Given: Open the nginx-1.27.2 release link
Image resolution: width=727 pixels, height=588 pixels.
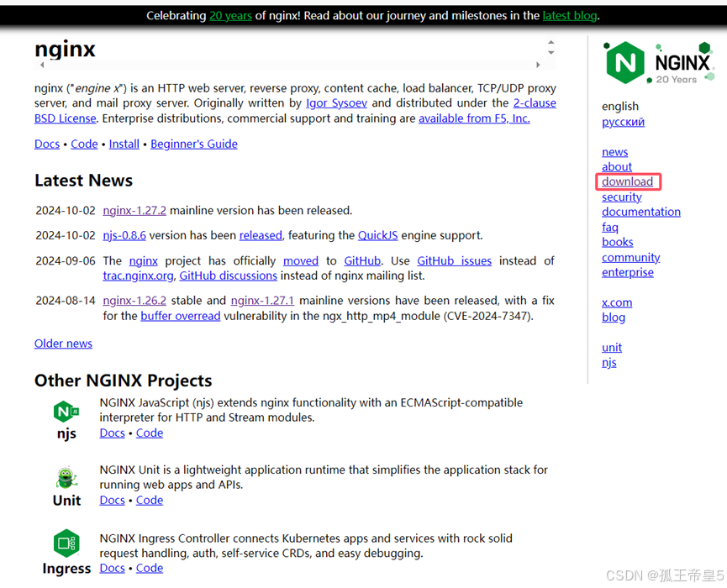Looking at the screenshot, I should [x=134, y=210].
